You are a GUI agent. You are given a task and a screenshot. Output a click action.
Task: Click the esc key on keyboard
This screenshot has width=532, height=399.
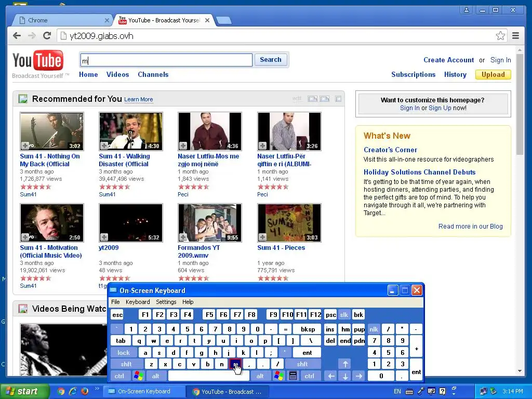click(117, 315)
